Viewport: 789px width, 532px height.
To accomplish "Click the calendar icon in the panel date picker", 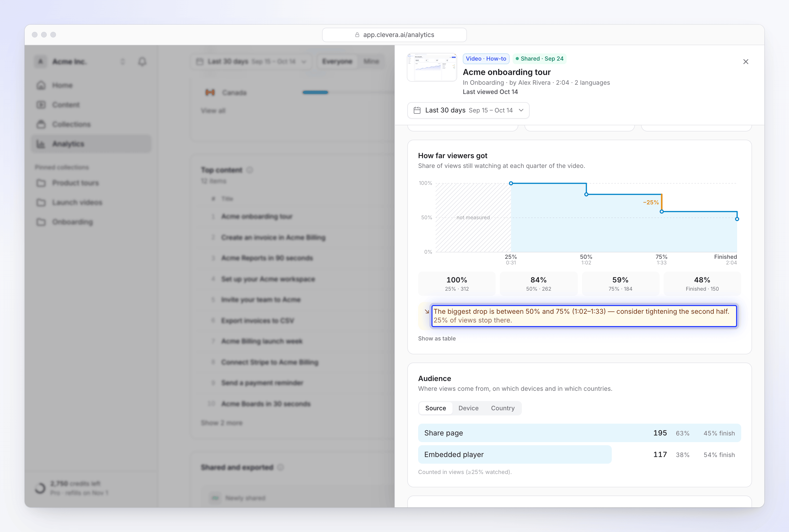I will pyautogui.click(x=417, y=110).
